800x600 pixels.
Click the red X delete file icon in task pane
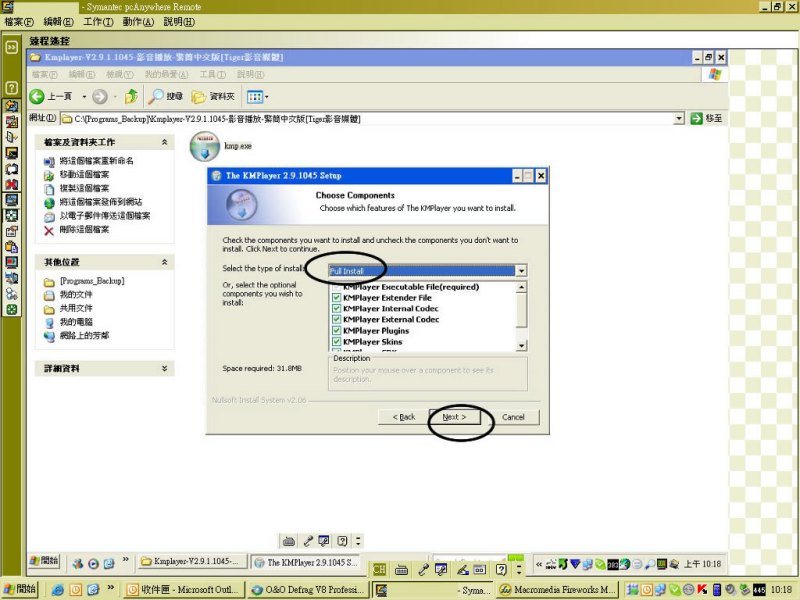pyautogui.click(x=49, y=231)
